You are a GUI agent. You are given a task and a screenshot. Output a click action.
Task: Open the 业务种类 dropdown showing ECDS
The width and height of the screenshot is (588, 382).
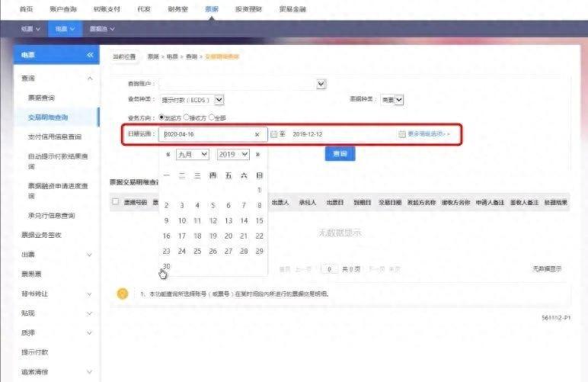[x=219, y=100]
